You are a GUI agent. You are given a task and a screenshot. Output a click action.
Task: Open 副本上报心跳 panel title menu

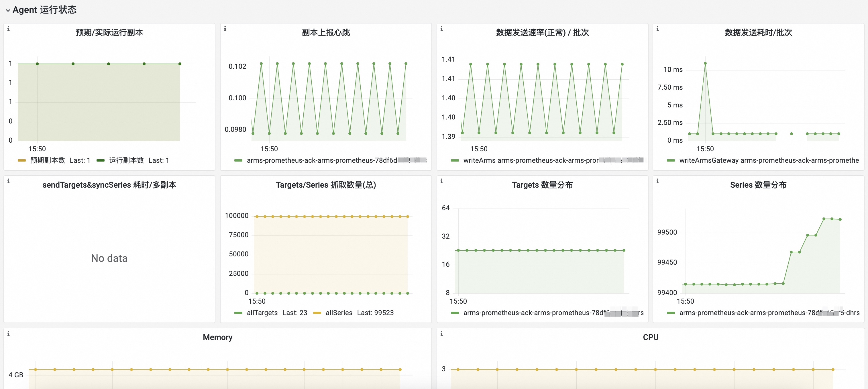point(326,32)
